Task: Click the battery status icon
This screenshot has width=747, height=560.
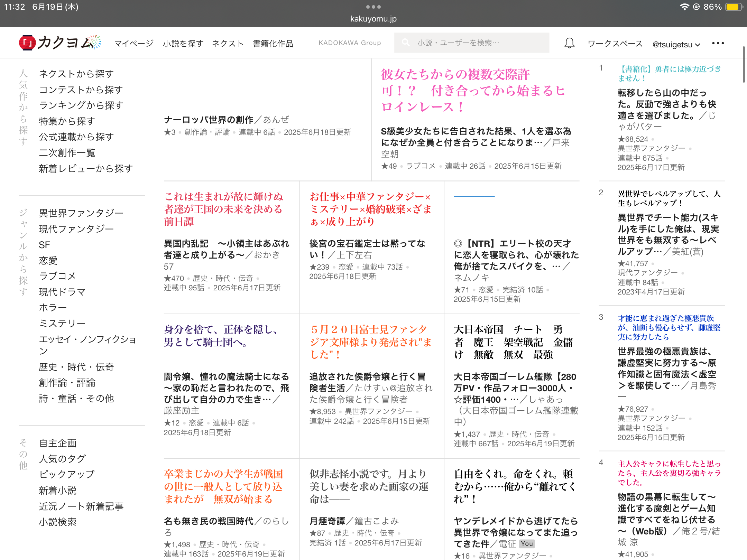Action: [733, 7]
